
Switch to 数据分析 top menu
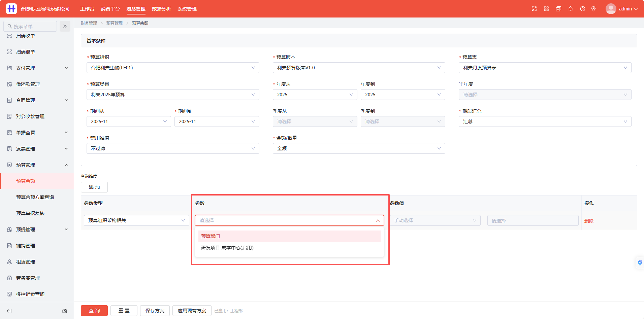(162, 9)
